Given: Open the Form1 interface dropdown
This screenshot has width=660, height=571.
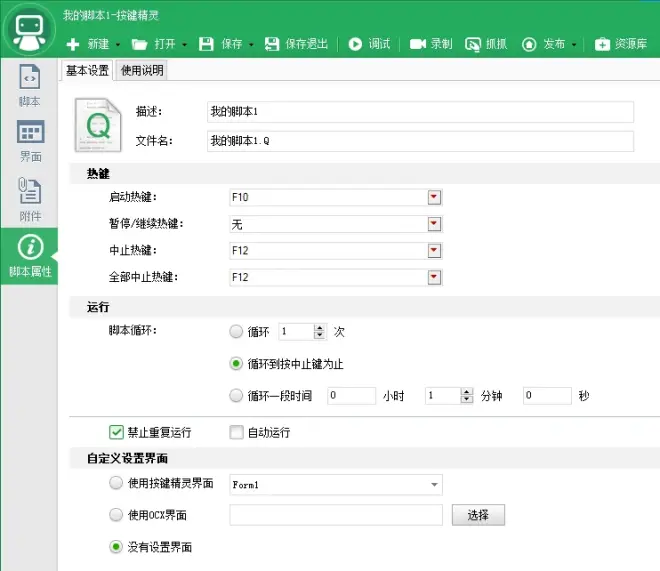Looking at the screenshot, I should click(x=435, y=485).
